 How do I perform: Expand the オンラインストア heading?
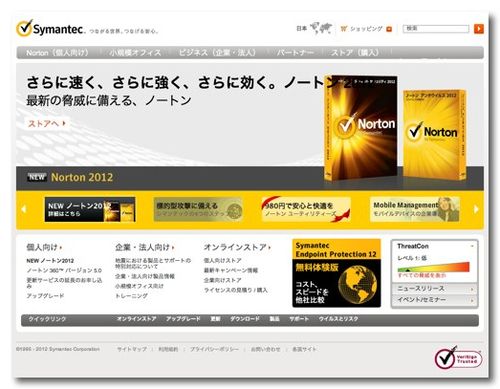(237, 247)
